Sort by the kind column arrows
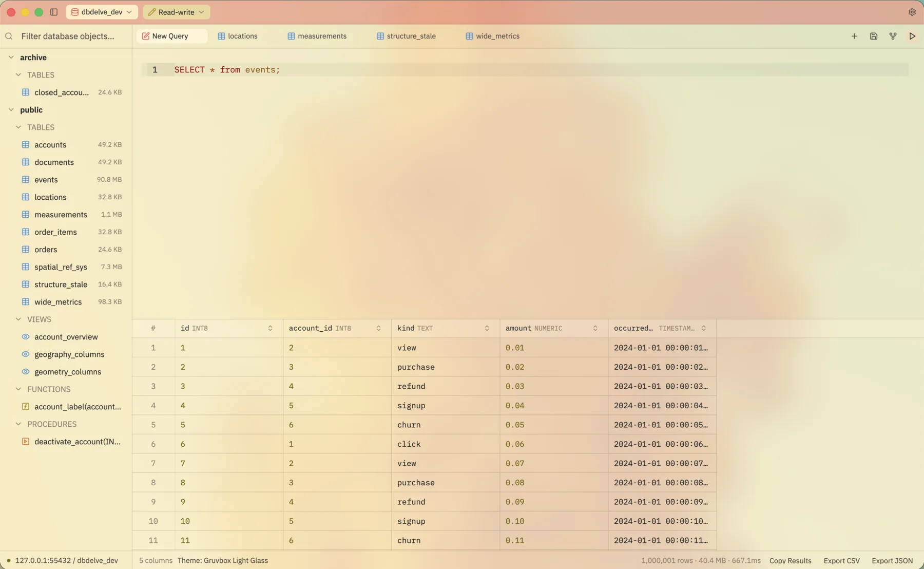 487,328
